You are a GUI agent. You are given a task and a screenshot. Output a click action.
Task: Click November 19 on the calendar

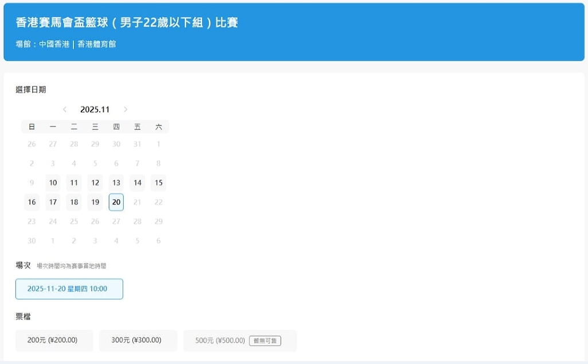coord(95,202)
